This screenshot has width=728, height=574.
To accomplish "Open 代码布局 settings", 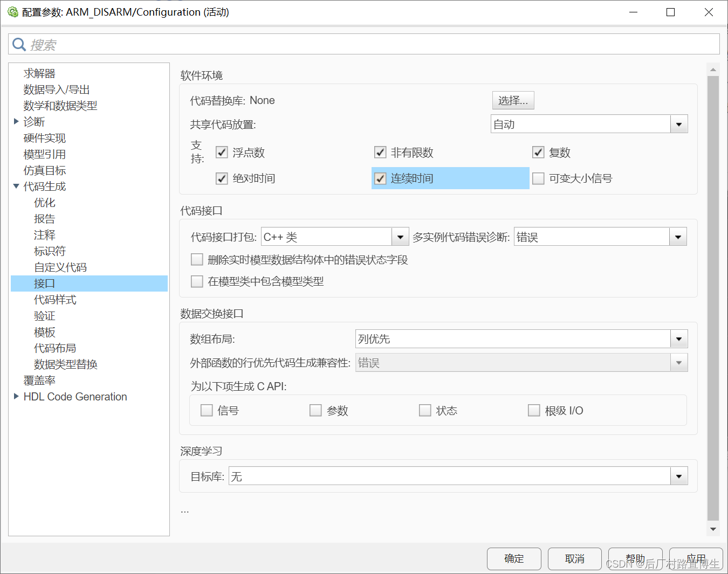I will point(55,348).
